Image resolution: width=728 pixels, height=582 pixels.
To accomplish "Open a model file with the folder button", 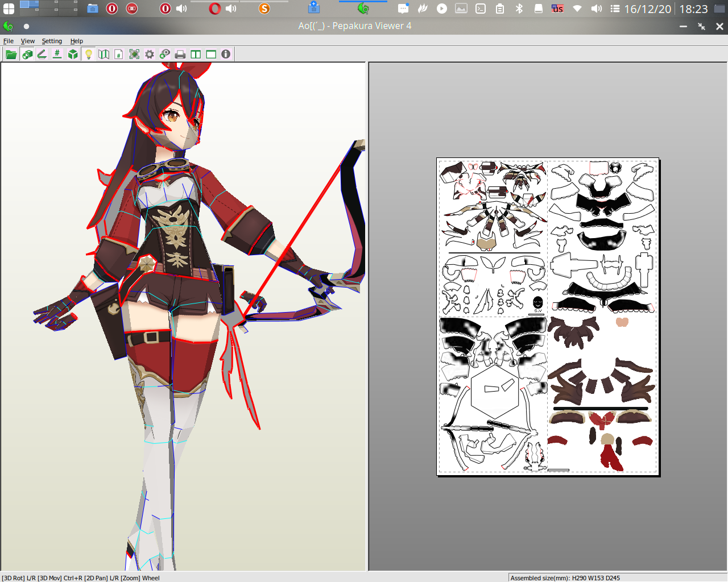I will coord(11,54).
